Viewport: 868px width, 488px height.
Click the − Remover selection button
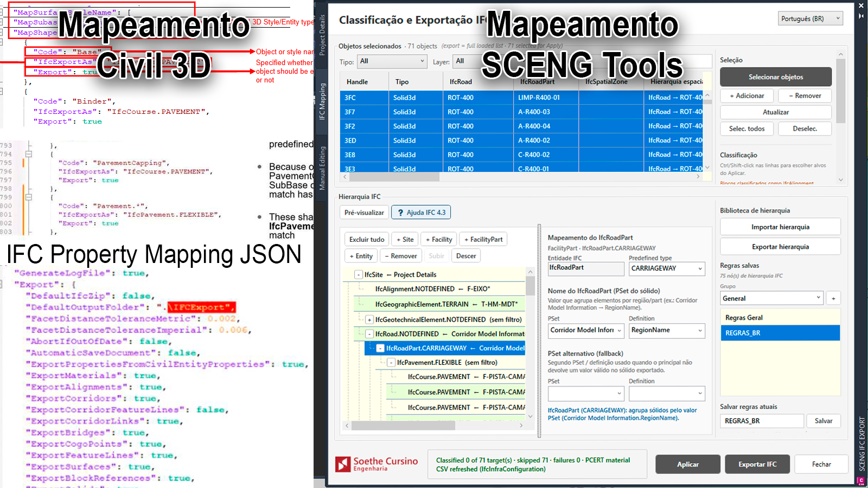click(805, 95)
